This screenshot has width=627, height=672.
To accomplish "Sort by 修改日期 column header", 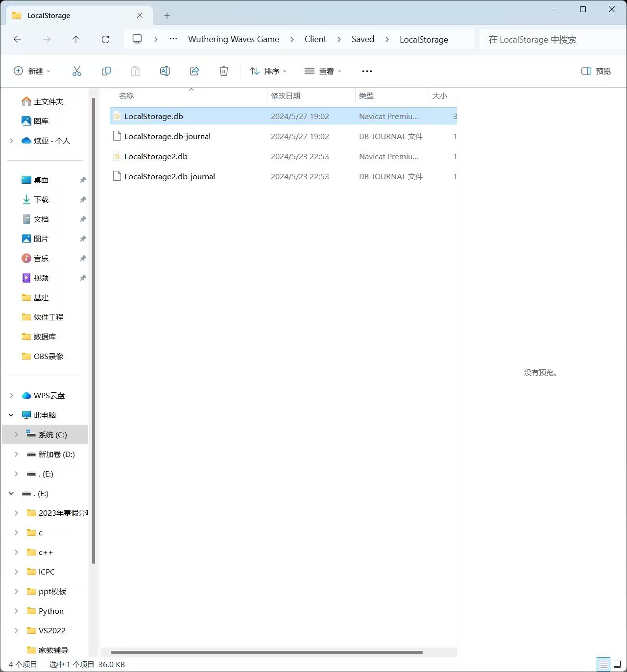I will point(311,96).
